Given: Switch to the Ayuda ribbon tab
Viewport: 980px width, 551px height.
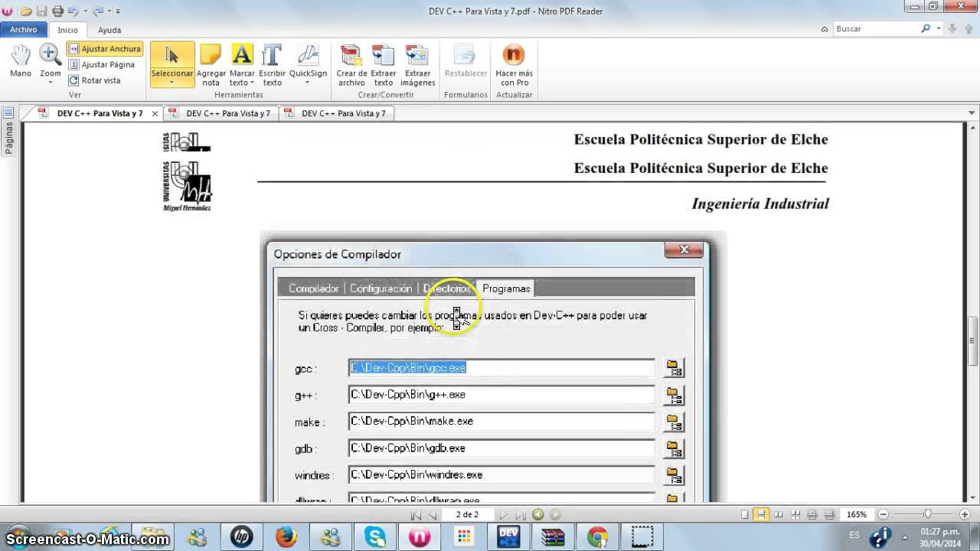Looking at the screenshot, I should 109,30.
